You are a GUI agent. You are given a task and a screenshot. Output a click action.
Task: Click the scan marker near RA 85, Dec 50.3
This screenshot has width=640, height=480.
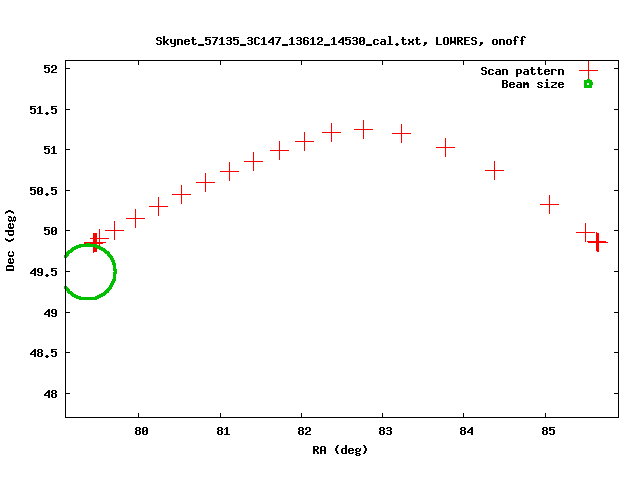tap(549, 204)
